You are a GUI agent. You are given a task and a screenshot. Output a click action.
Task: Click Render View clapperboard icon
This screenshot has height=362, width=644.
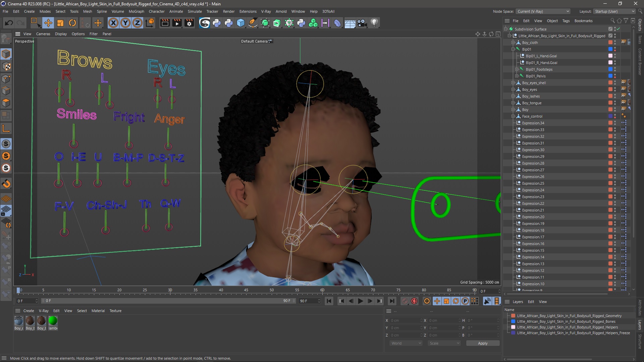click(x=165, y=23)
